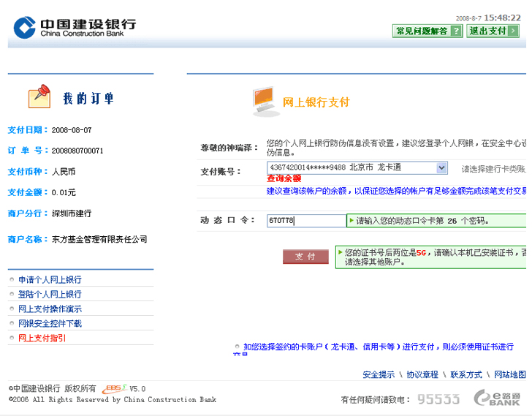Click the pushpin note icon beside 我的订单

[x=39, y=97]
